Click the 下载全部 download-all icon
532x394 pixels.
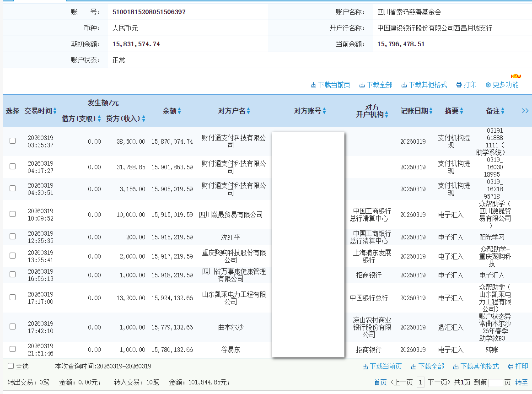[x=361, y=84]
